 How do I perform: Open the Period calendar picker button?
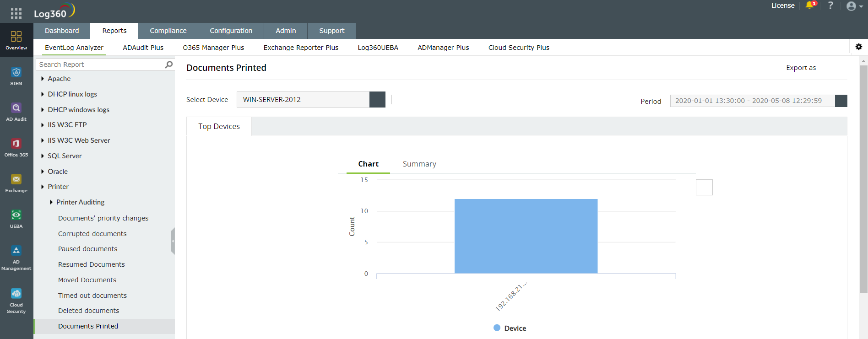click(841, 101)
